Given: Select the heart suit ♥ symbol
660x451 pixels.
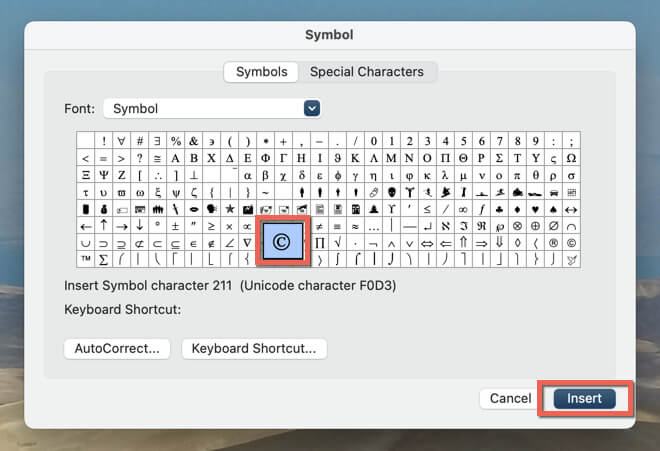Looking at the screenshot, I should tap(535, 208).
